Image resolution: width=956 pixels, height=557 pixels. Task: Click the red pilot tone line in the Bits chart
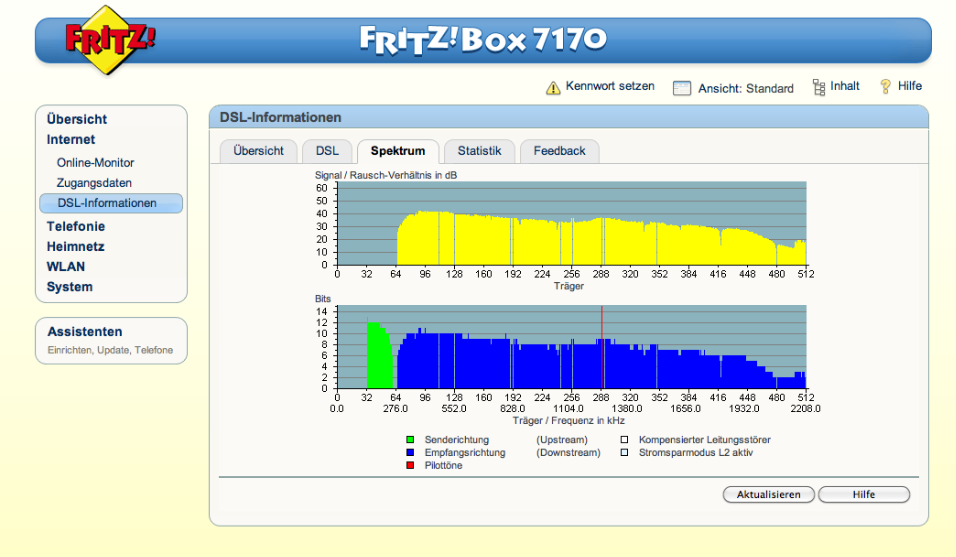pos(602,347)
